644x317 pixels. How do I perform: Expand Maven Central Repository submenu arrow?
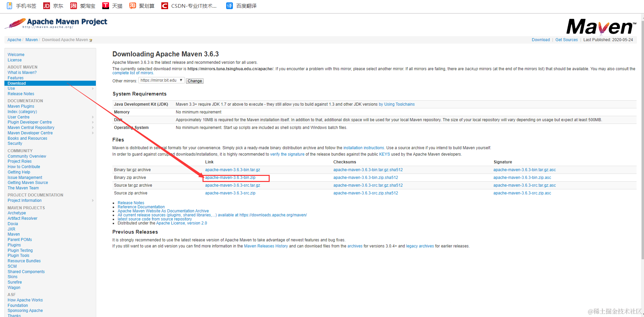point(93,128)
